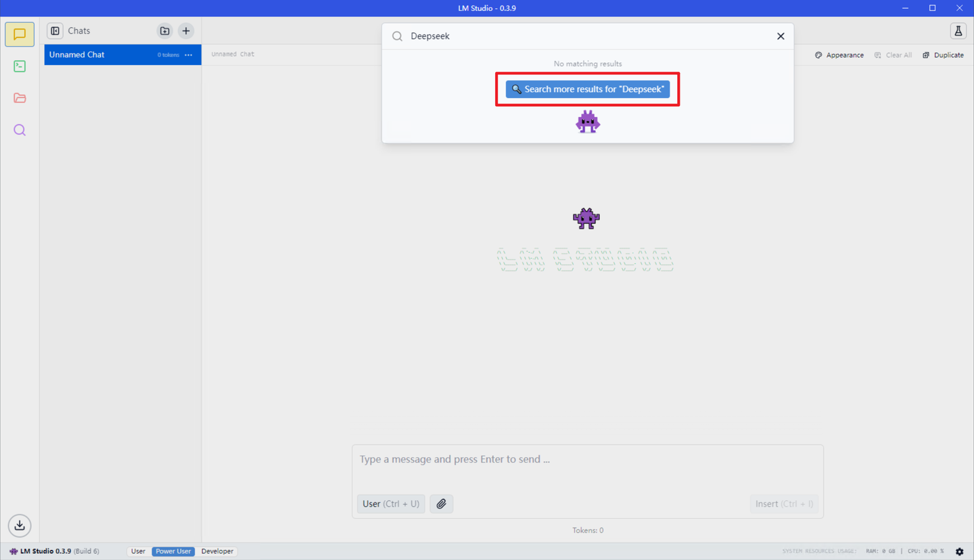Image resolution: width=974 pixels, height=560 pixels.
Task: Click RAM usage indicator in status bar
Action: click(880, 551)
